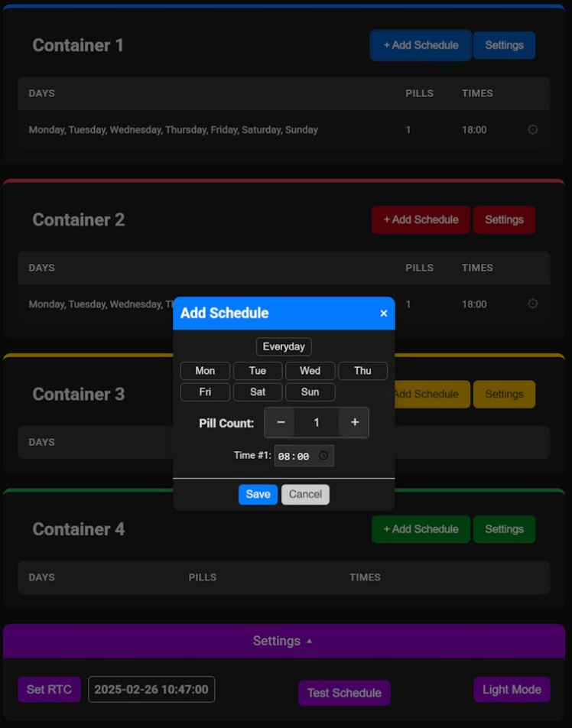
Task: Increase pill count with plus button
Action: 355,423
